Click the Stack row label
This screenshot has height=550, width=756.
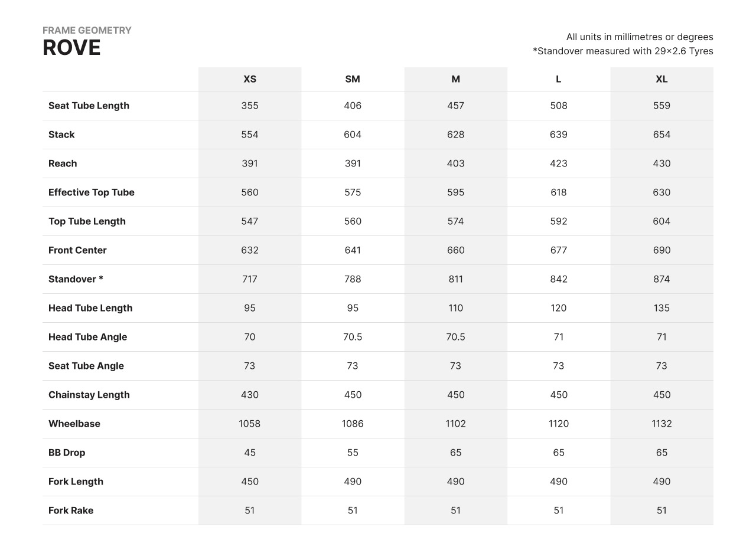(x=61, y=135)
